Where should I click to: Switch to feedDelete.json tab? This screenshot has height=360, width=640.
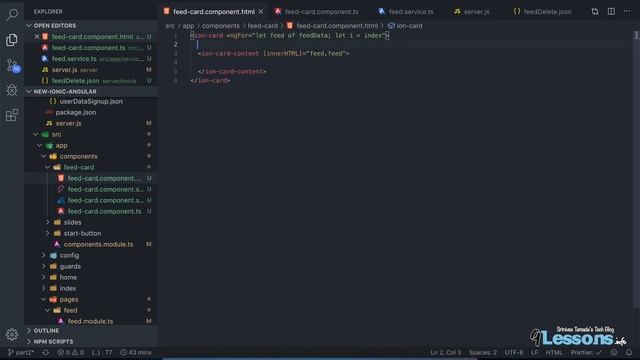pos(543,11)
